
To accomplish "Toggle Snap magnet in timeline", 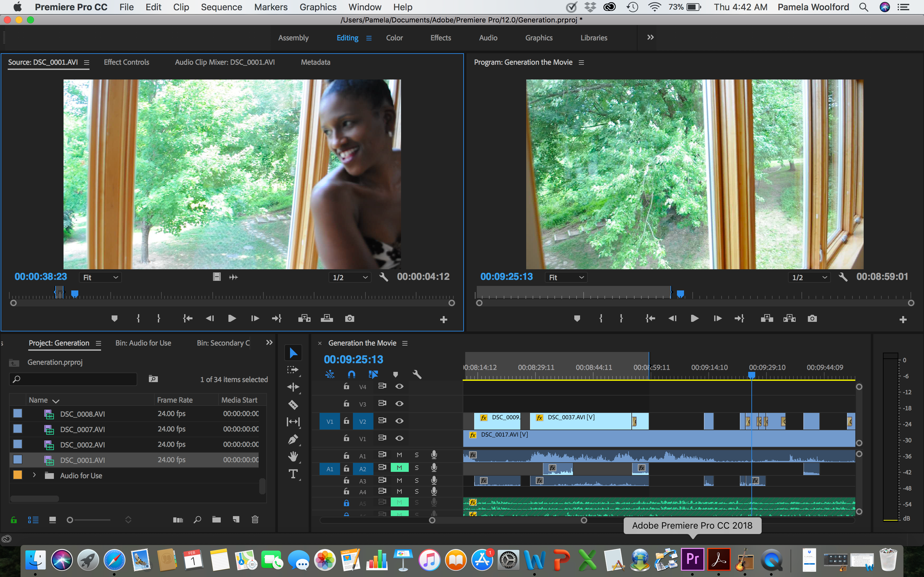I will [351, 374].
